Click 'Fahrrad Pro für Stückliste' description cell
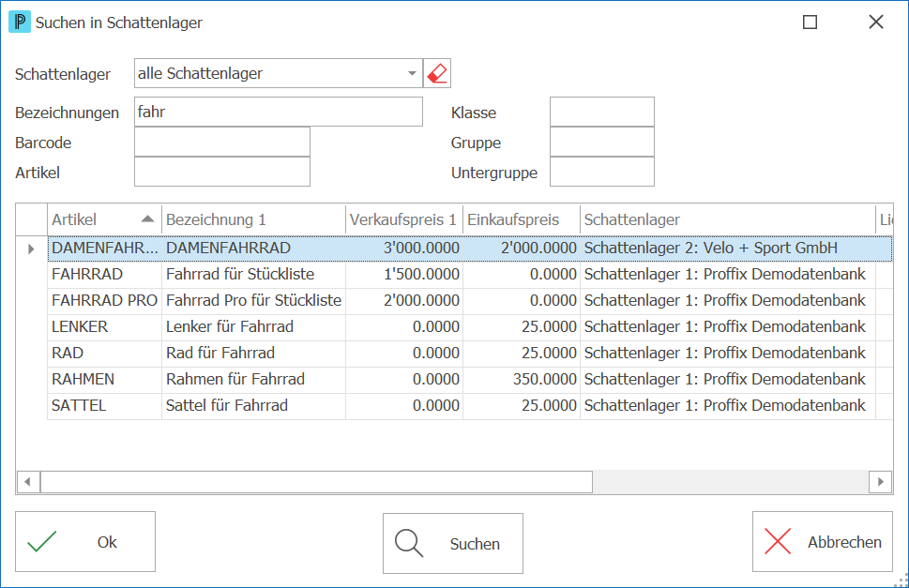 pos(253,301)
